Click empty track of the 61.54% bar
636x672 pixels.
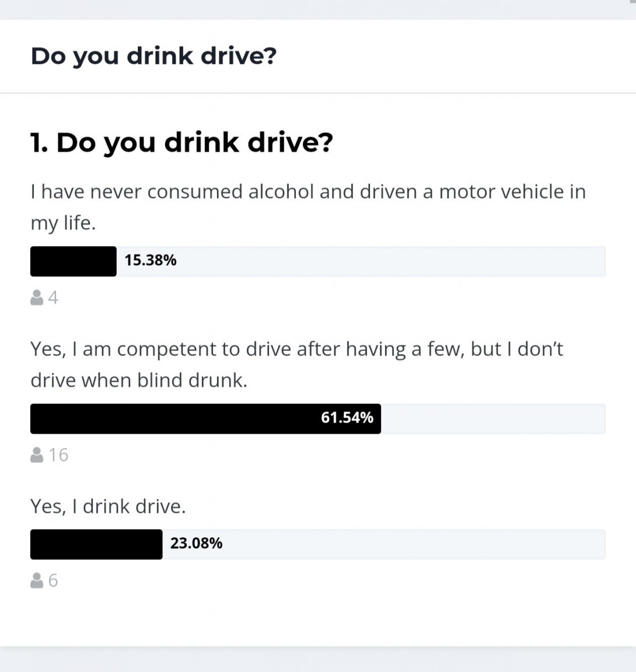(x=493, y=419)
